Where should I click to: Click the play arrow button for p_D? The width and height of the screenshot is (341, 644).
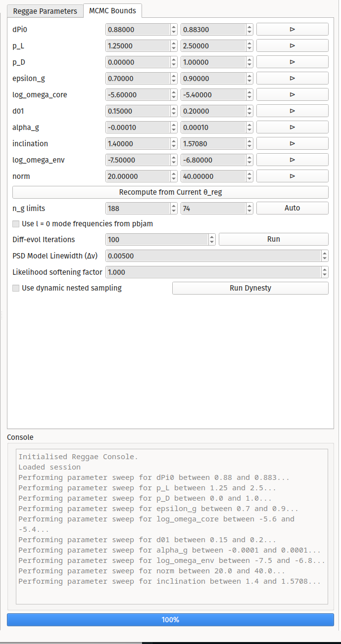[x=292, y=62]
